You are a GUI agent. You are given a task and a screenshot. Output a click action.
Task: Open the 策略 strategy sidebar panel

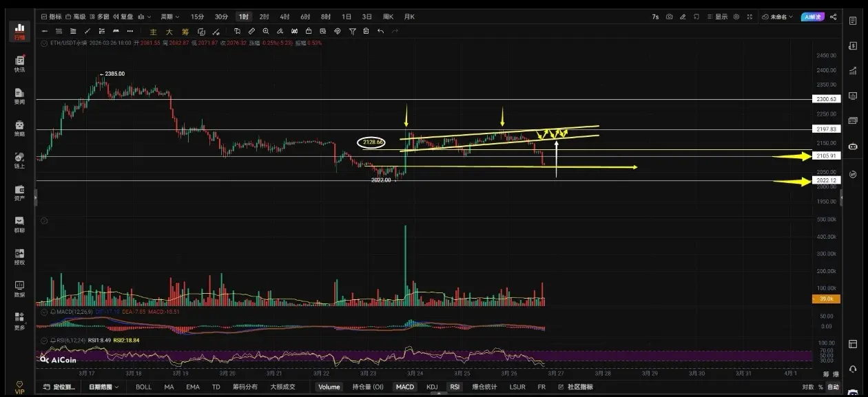19,129
